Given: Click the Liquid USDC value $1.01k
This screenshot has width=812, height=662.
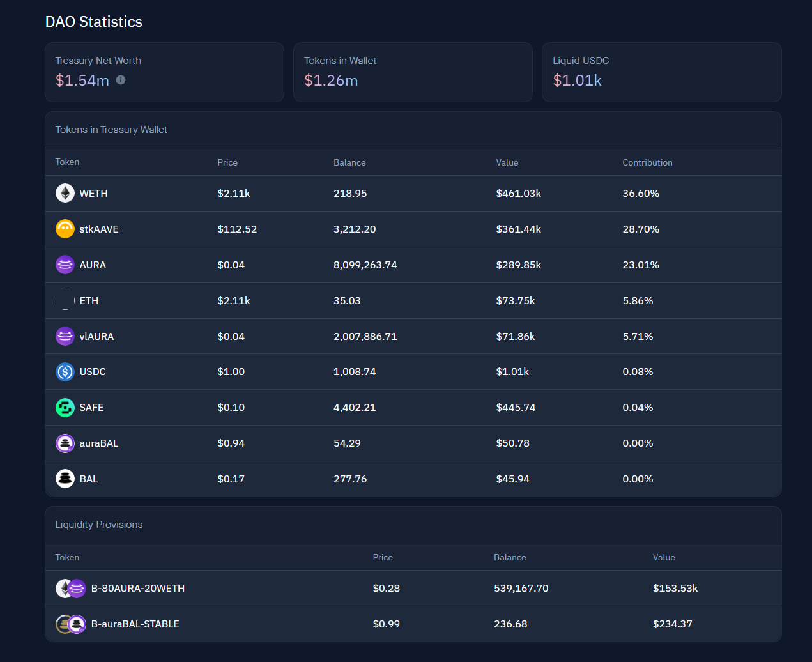Looking at the screenshot, I should click(x=577, y=81).
